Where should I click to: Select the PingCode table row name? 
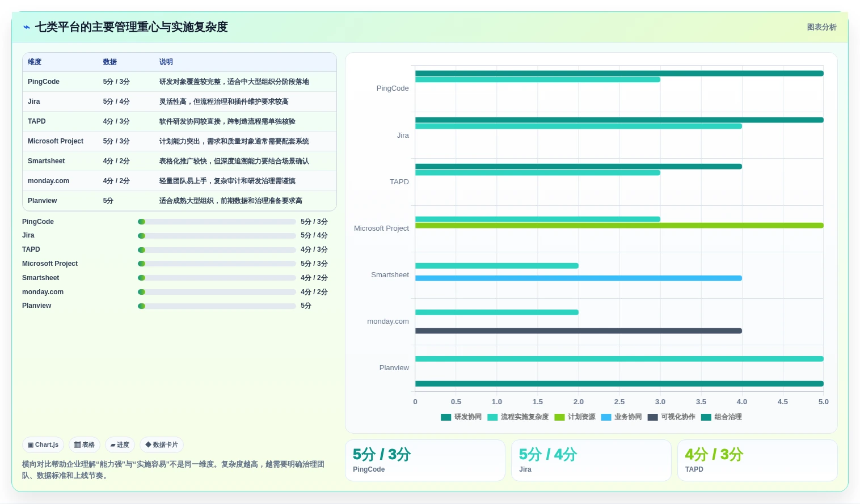point(44,82)
